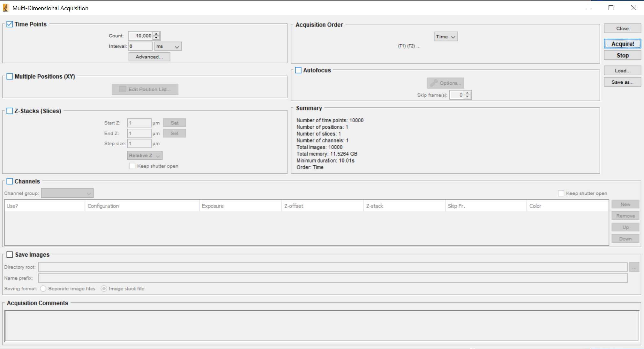Open the Advanced... time points settings
This screenshot has width=644, height=349.
click(x=149, y=57)
